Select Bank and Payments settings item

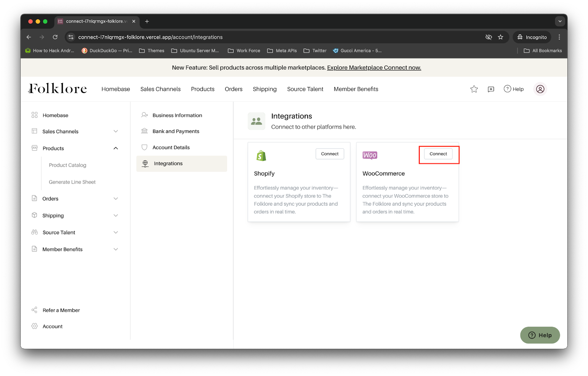click(182, 131)
